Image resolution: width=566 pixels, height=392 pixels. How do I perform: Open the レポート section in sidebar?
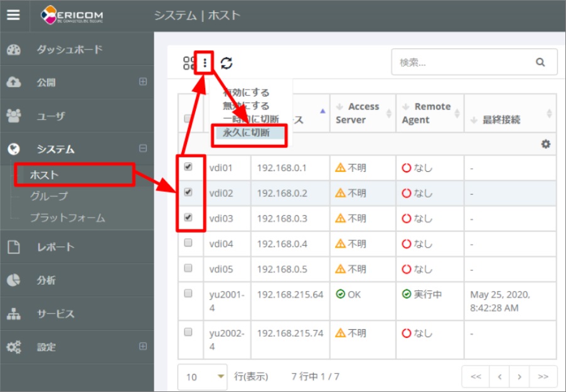pyautogui.click(x=56, y=247)
